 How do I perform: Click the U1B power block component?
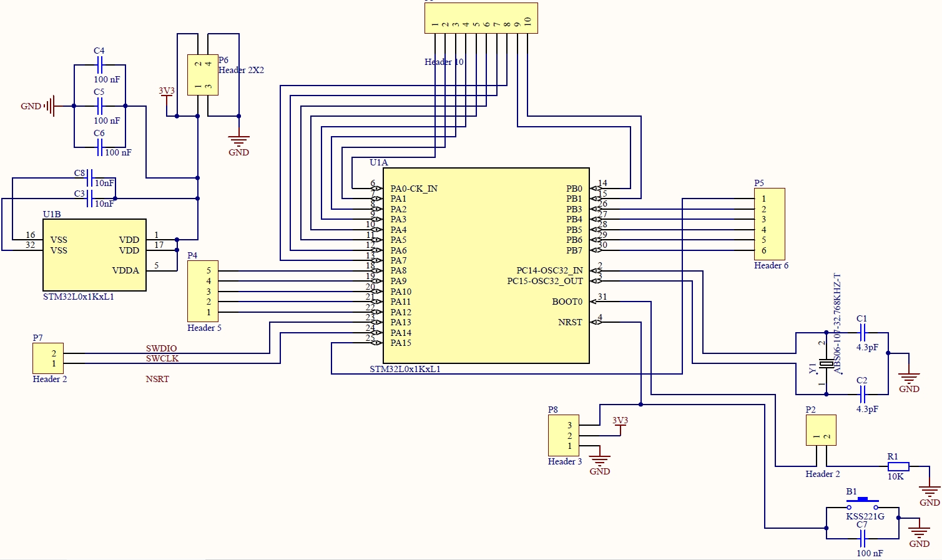click(94, 255)
